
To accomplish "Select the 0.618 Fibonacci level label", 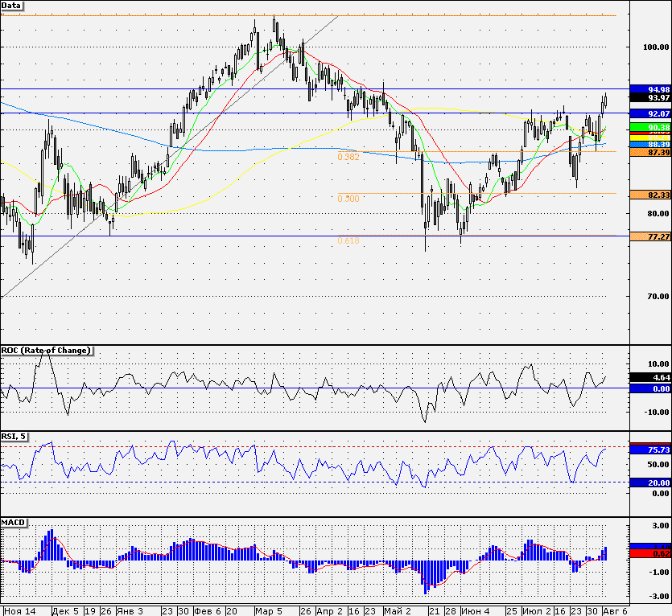I will coord(348,240).
